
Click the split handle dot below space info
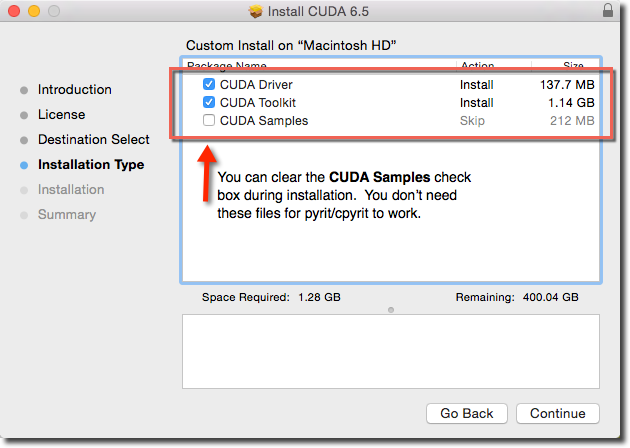(391, 310)
